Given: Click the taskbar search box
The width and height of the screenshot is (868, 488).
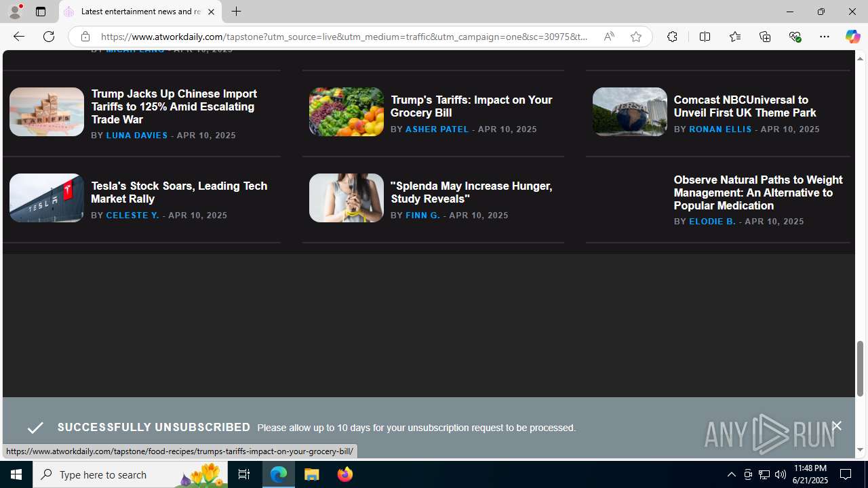Looking at the screenshot, I should click(130, 474).
